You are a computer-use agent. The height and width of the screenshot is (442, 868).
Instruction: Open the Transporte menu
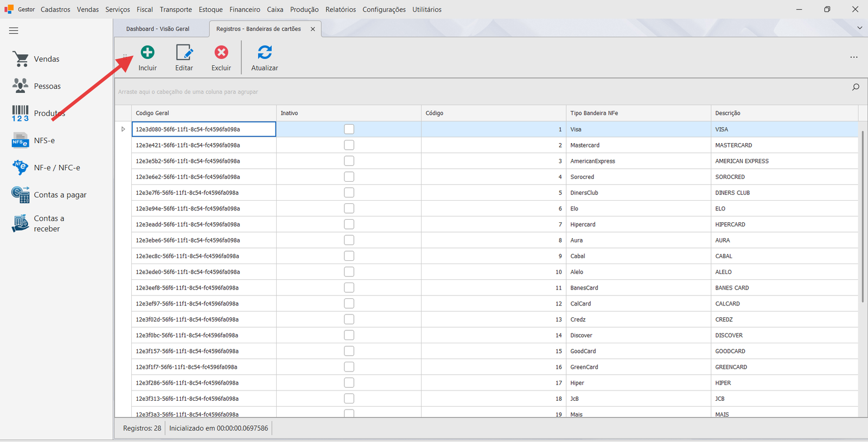coord(176,9)
